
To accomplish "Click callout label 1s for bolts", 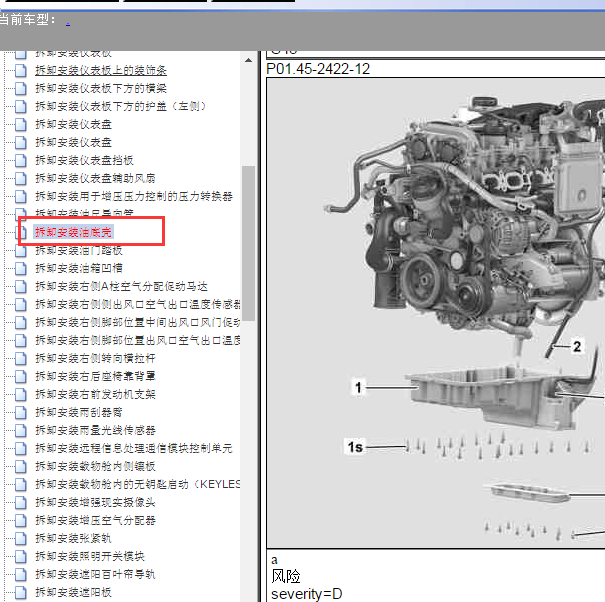I will 355,447.
